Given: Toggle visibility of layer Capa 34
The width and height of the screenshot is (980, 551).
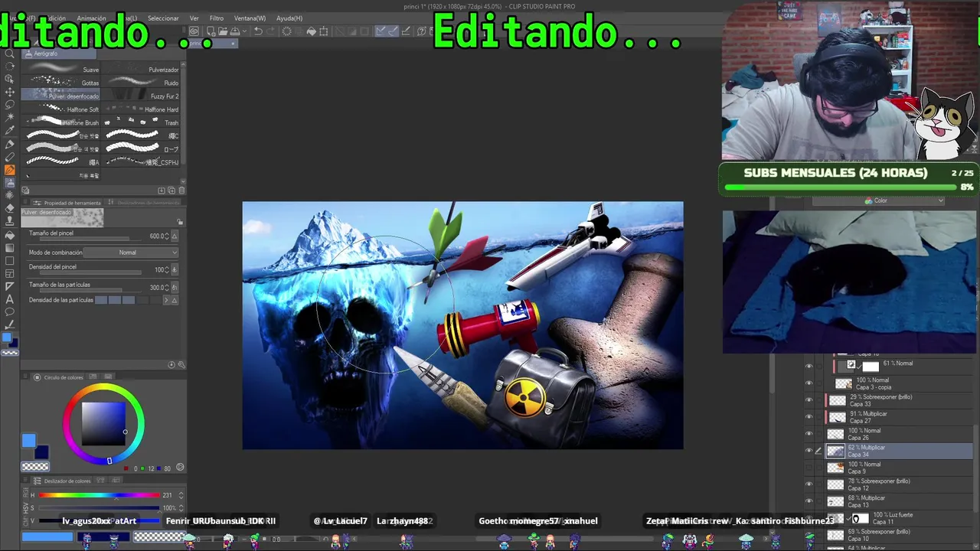Looking at the screenshot, I should 808,451.
